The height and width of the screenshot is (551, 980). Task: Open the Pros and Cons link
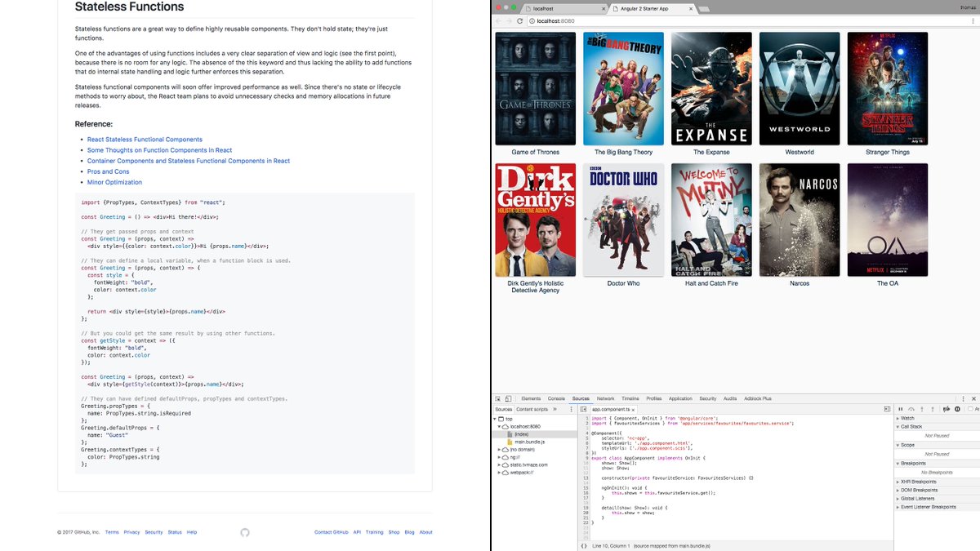[108, 171]
